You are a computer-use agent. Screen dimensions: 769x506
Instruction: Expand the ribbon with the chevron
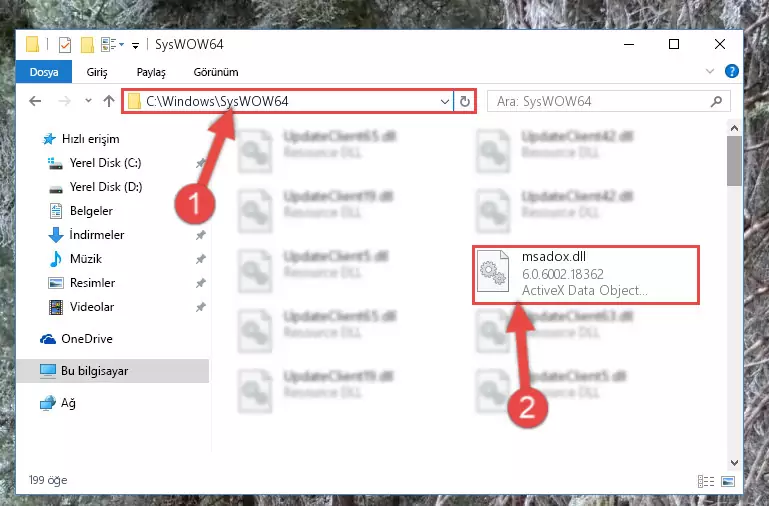pos(710,71)
